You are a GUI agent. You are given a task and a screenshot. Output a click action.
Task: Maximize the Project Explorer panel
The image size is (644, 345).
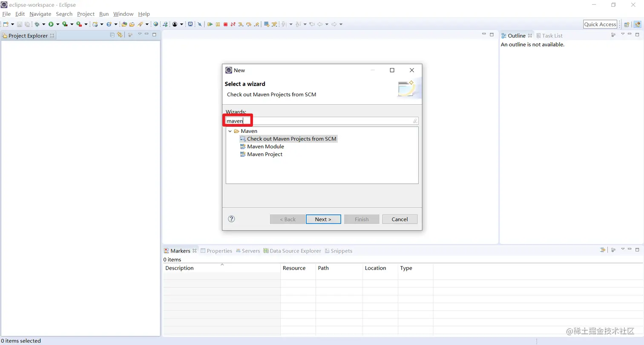[154, 34]
